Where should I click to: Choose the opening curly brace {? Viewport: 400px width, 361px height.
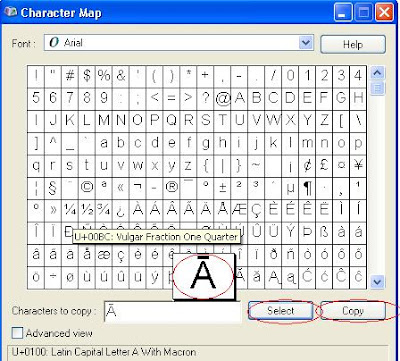[205, 166]
